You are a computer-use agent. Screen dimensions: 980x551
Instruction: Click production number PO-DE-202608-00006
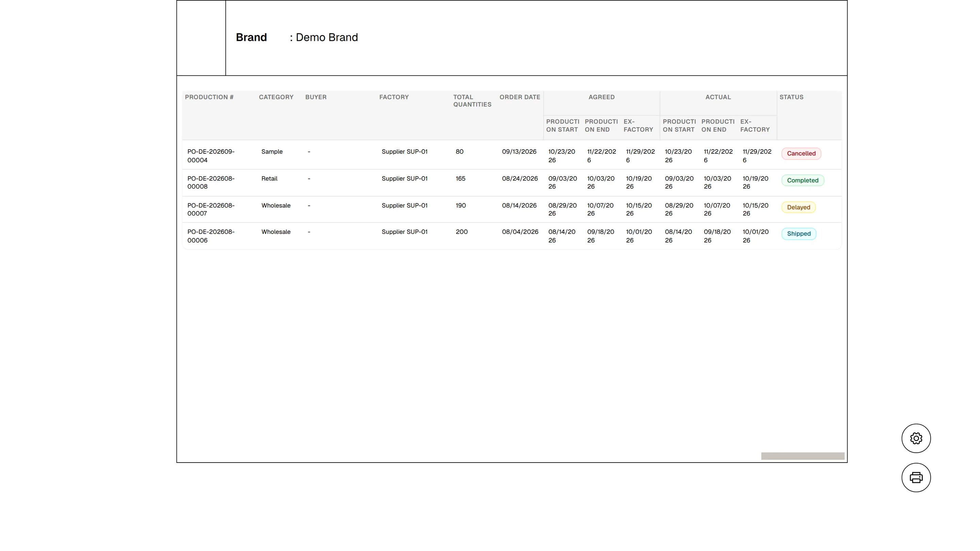211,236
